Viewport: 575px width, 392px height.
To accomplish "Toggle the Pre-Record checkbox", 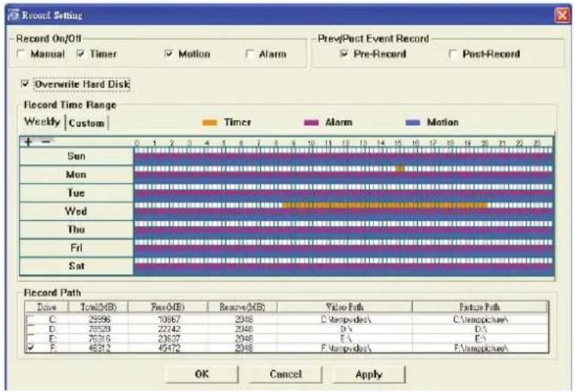I will [x=344, y=54].
